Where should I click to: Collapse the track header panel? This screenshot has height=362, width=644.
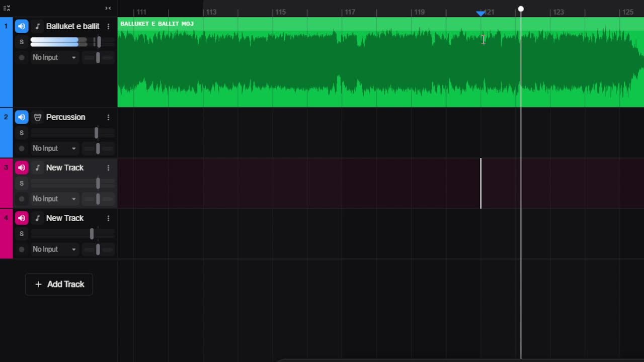[x=108, y=8]
